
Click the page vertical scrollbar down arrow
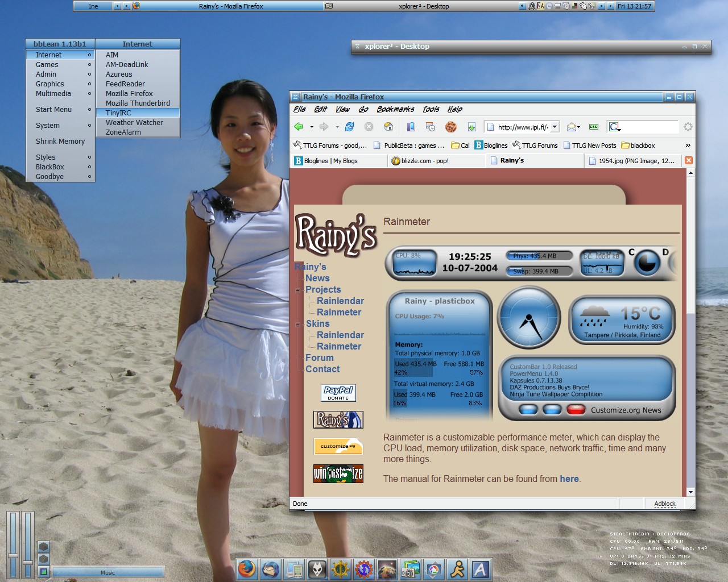coord(691,492)
